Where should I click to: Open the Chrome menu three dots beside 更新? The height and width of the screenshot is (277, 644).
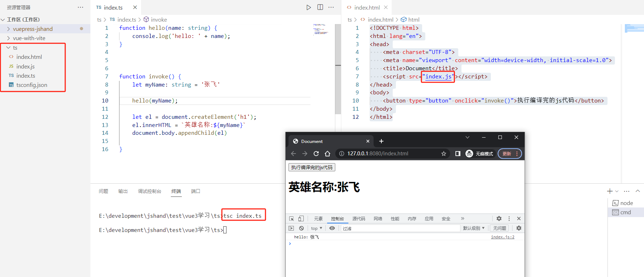pyautogui.click(x=517, y=154)
